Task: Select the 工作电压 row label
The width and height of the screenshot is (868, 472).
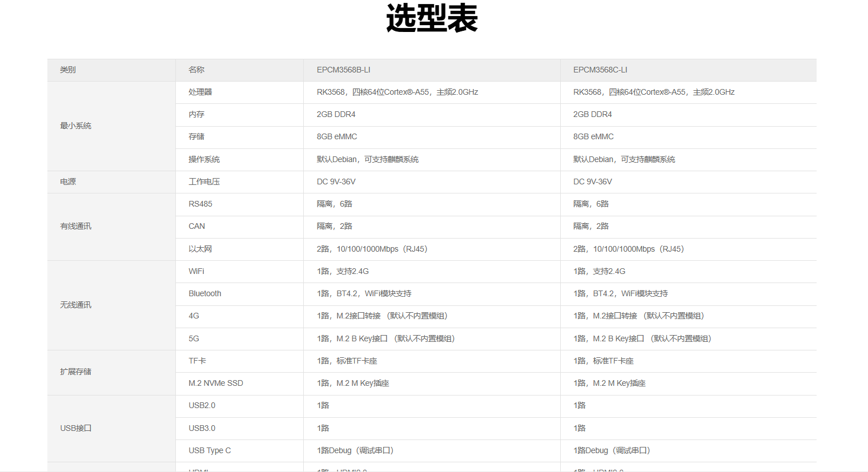Action: click(204, 181)
